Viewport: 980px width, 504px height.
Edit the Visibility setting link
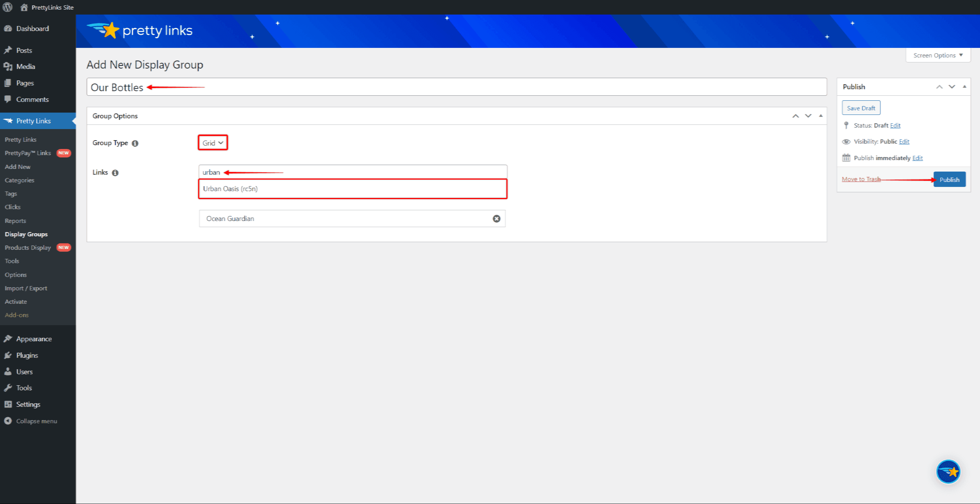[904, 142]
